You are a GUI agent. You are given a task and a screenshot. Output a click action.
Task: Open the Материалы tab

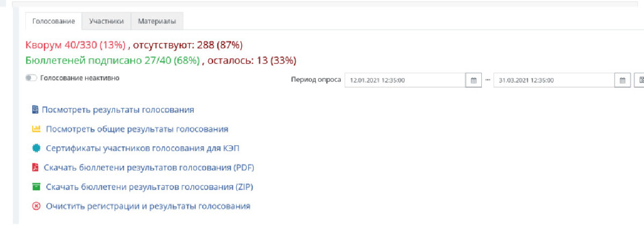157,21
